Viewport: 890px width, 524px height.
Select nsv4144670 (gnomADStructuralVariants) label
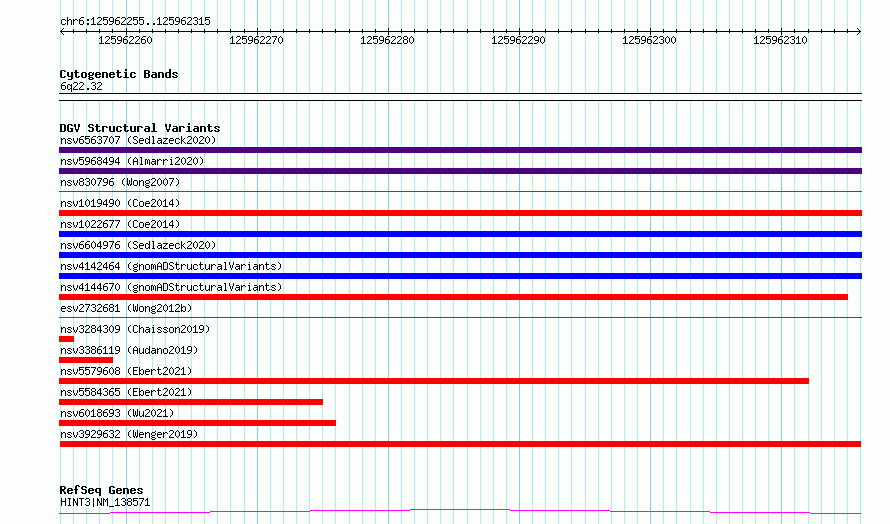(171, 287)
